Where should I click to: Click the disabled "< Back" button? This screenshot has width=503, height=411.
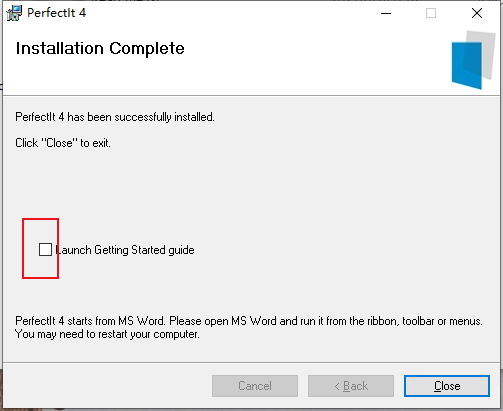tap(351, 386)
